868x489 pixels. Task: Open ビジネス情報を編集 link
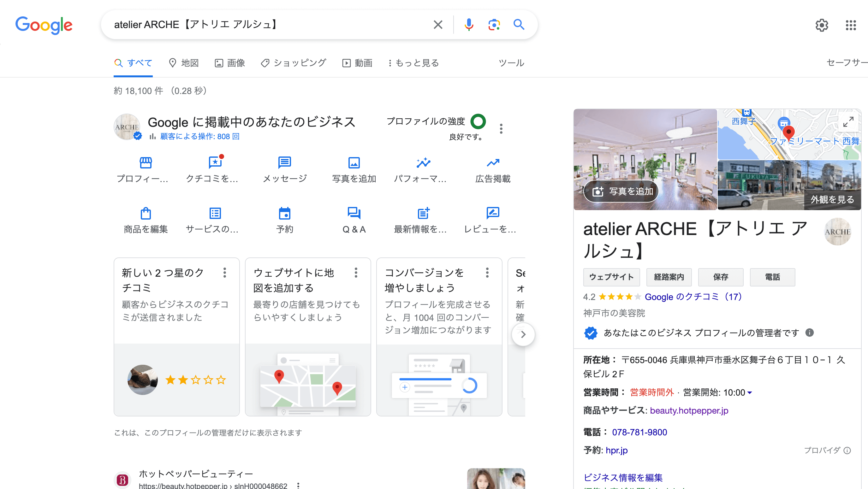[623, 477]
